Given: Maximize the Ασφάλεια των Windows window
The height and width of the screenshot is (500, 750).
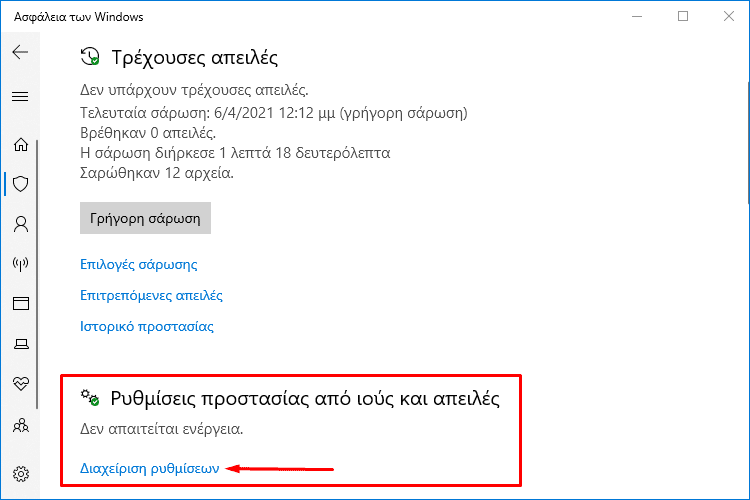Looking at the screenshot, I should 683,16.
